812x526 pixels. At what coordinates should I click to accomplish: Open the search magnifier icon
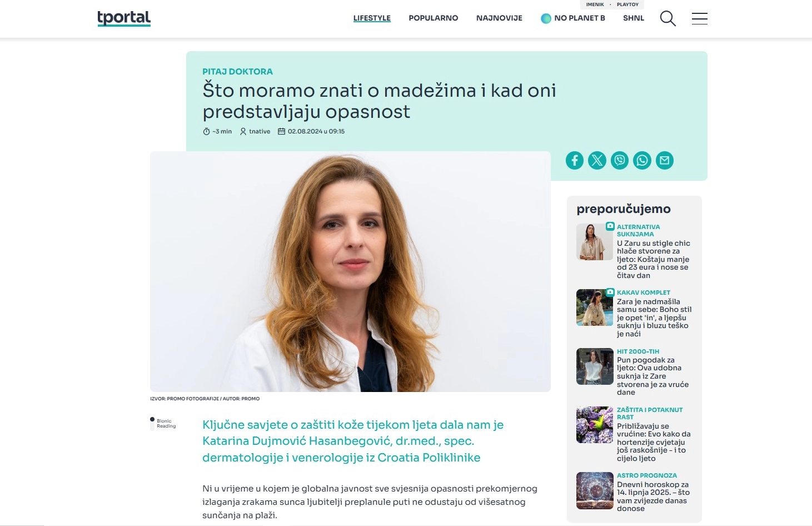(x=667, y=18)
